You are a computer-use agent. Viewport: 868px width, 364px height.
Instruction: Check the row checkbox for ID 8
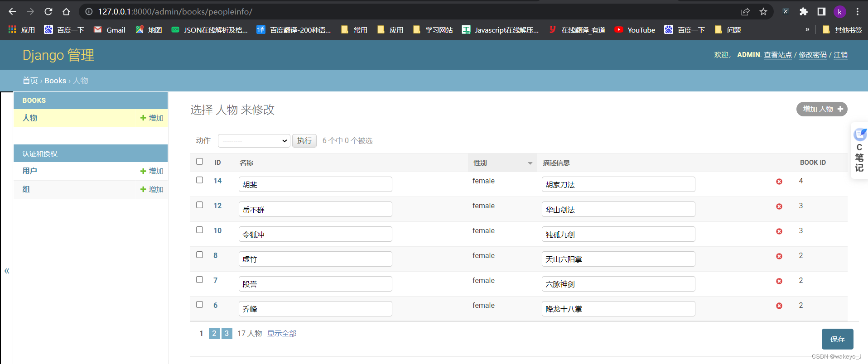click(199, 254)
